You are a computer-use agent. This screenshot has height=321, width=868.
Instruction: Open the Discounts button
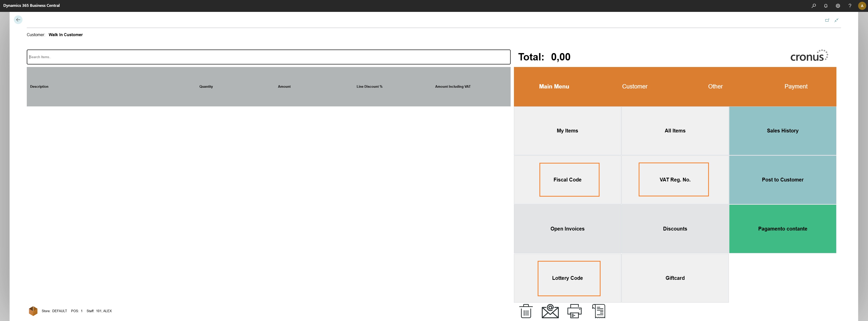675,228
